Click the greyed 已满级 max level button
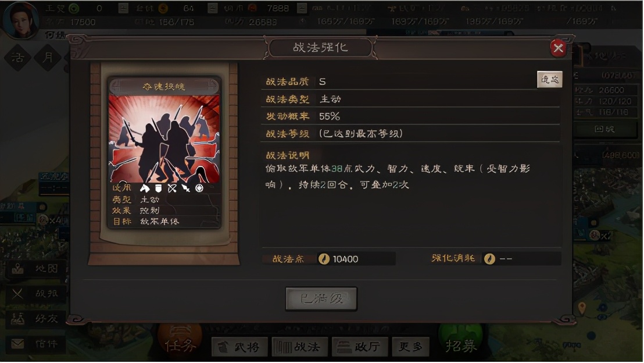The image size is (644, 363). click(x=321, y=298)
